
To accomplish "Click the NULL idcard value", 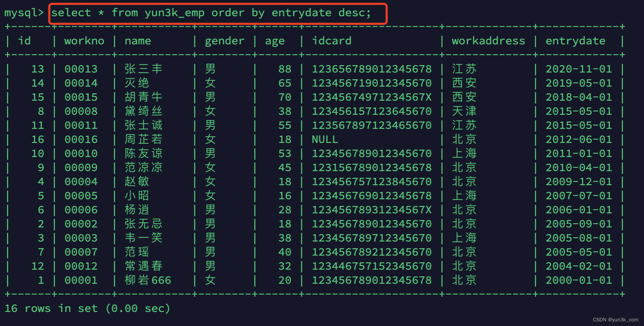I will click(325, 139).
